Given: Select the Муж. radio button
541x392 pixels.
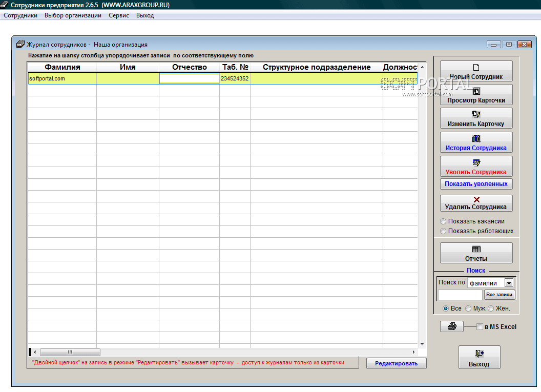Looking at the screenshot, I should tap(468, 308).
